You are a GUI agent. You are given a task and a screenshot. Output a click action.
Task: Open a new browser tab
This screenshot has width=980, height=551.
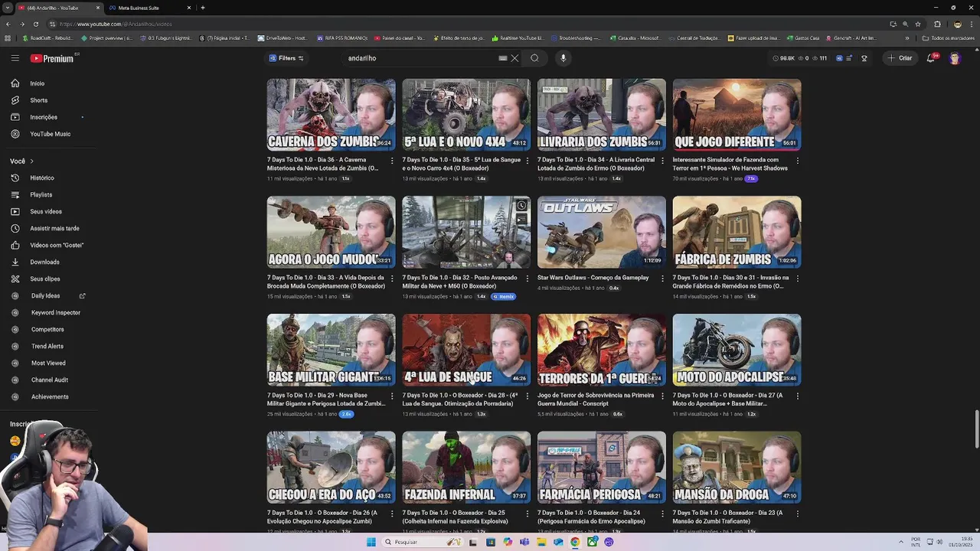pos(202,8)
